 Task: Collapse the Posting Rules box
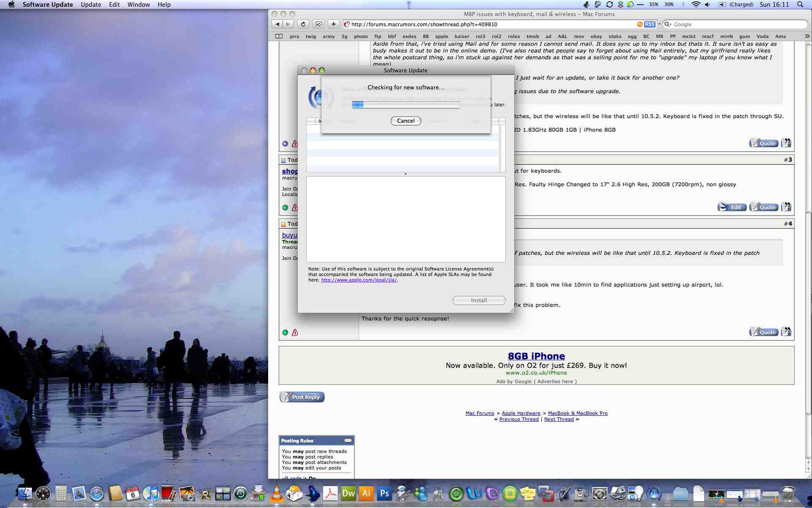348,440
